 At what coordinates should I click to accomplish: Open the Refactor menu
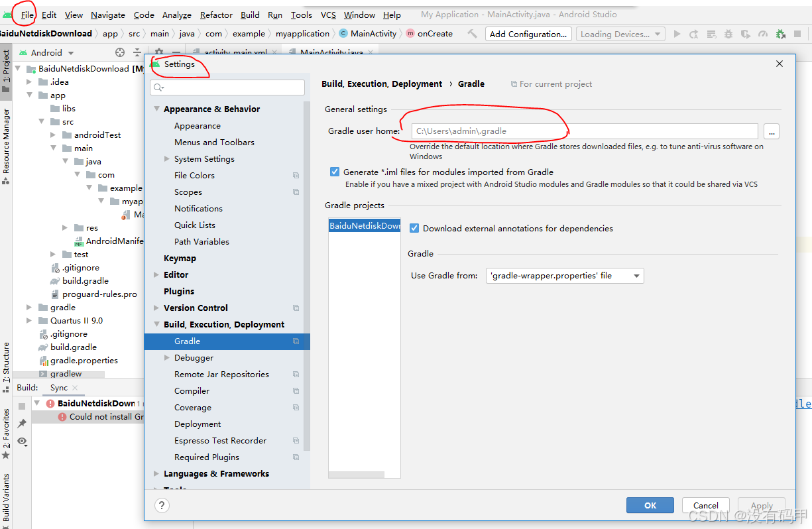pos(216,15)
